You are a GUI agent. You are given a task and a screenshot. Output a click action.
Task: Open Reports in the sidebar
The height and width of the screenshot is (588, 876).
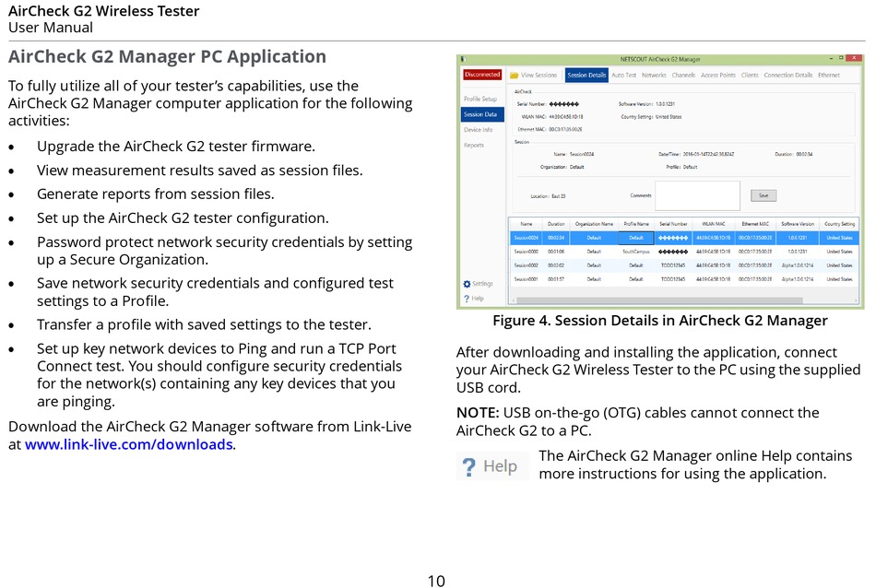point(474,146)
